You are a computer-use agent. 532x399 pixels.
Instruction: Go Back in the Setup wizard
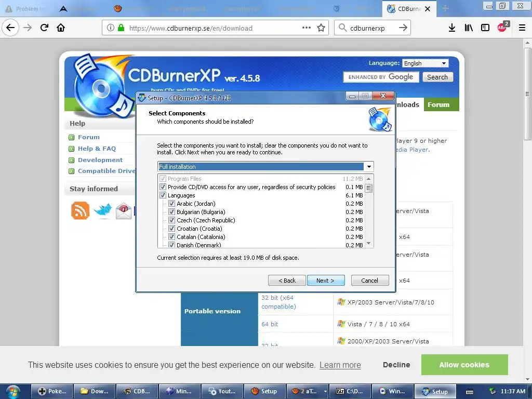(287, 281)
